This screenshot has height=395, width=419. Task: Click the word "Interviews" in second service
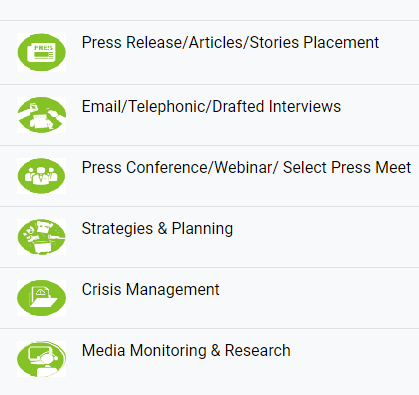click(x=305, y=107)
